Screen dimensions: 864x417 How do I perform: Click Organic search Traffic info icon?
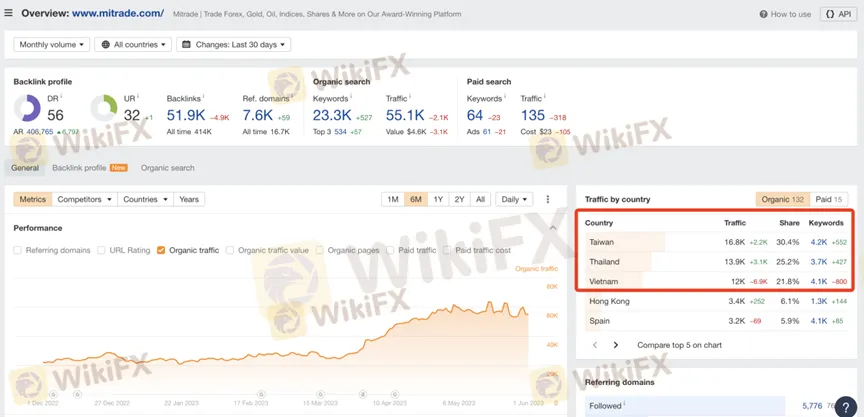click(x=409, y=97)
